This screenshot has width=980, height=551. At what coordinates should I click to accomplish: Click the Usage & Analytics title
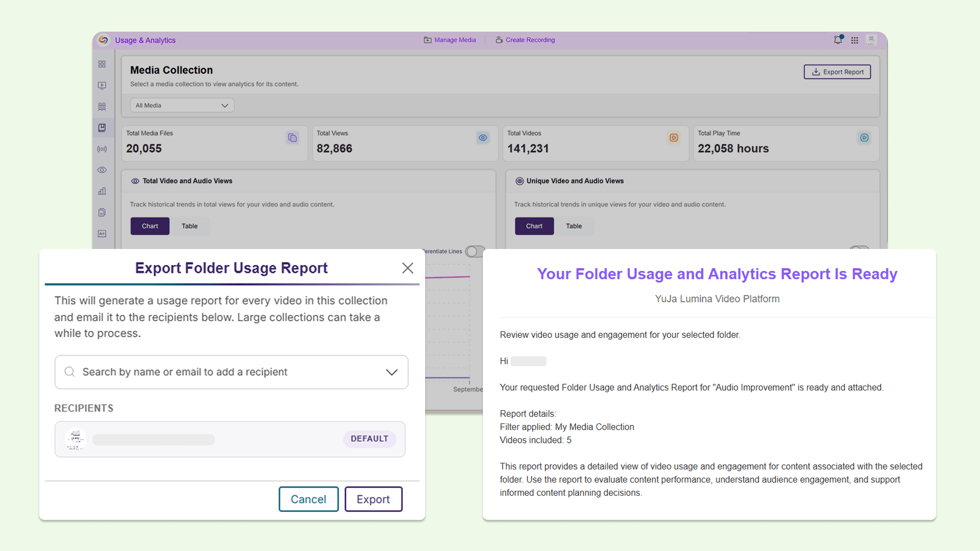click(145, 40)
